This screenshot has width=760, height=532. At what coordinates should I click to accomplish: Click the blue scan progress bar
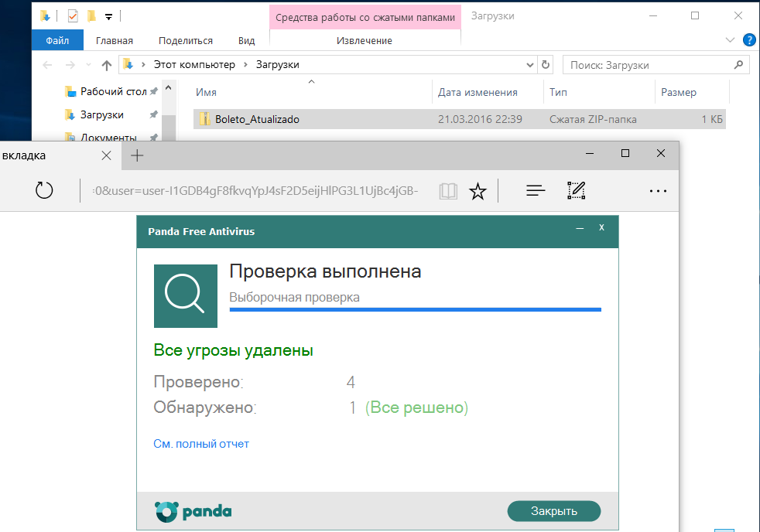[416, 309]
